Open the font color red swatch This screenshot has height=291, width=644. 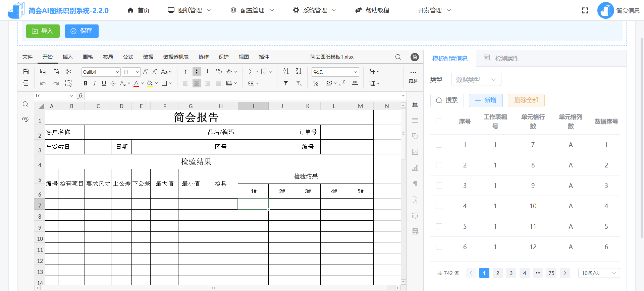[x=136, y=83]
